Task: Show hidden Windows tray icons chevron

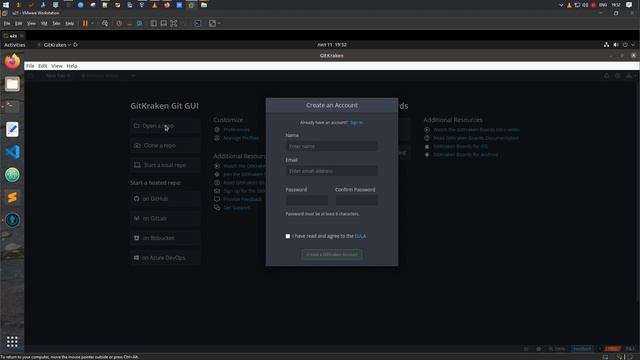Action: pyautogui.click(x=561, y=5)
